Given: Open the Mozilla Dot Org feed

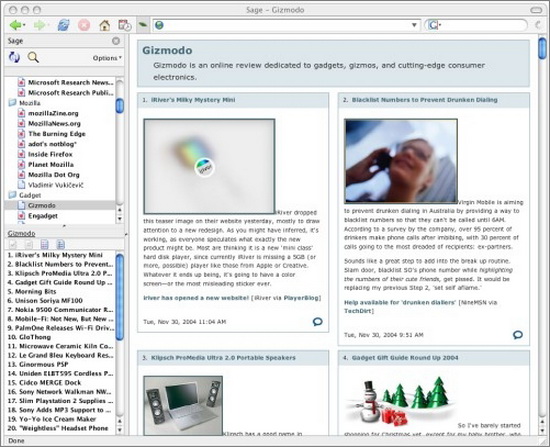Looking at the screenshot, I should tap(54, 174).
